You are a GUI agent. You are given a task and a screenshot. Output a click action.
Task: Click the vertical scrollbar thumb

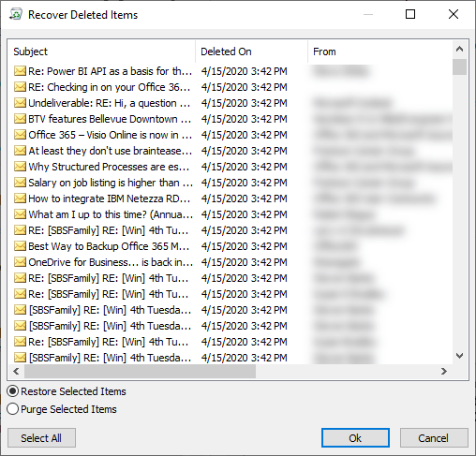point(459,66)
